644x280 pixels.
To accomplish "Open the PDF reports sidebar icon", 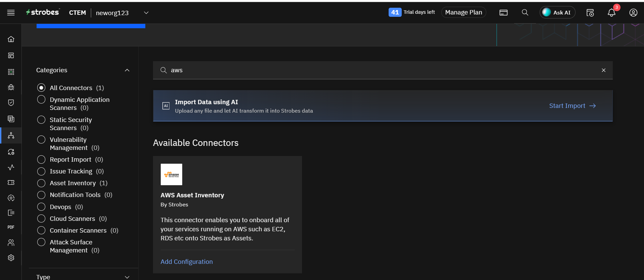I will pos(11,228).
